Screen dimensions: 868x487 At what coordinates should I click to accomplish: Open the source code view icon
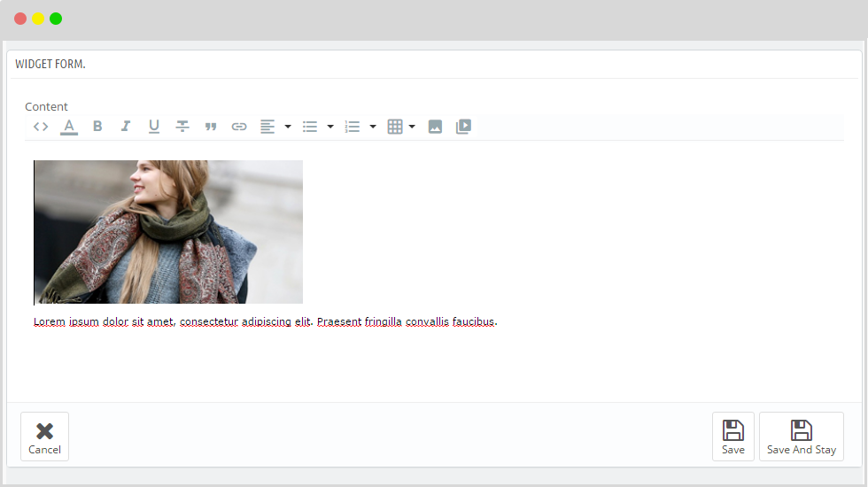pyautogui.click(x=41, y=127)
